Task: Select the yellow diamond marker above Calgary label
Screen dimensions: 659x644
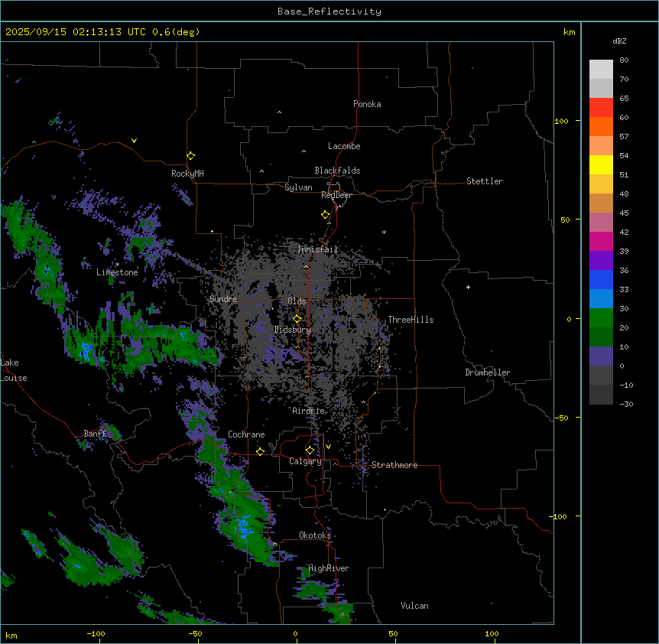Action: coord(310,450)
